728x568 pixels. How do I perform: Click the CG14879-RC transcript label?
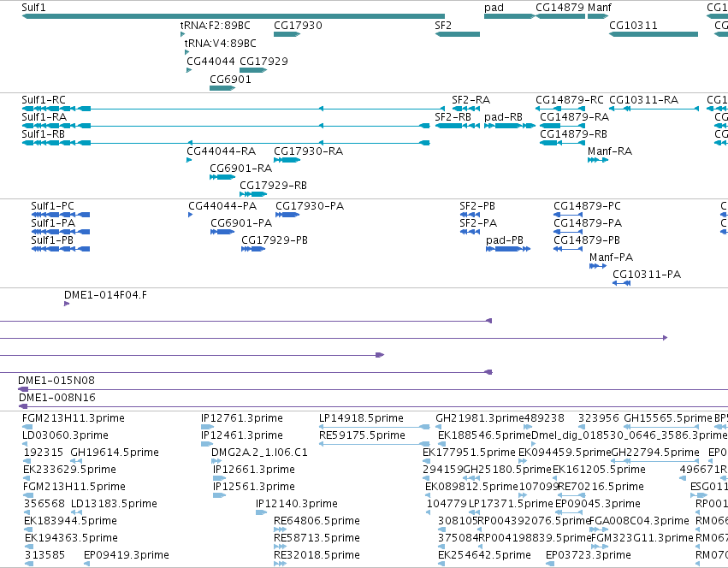[x=570, y=100]
